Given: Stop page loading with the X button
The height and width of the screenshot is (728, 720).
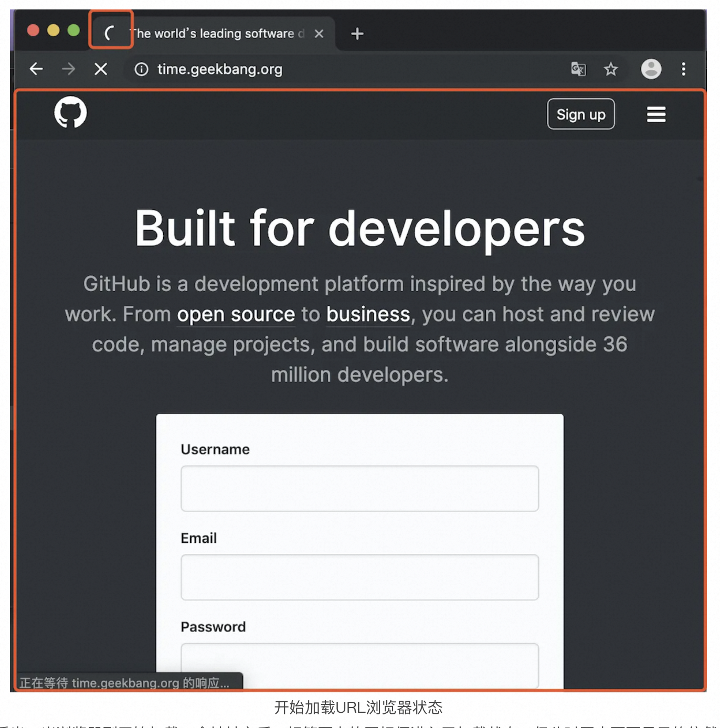Looking at the screenshot, I should (101, 69).
